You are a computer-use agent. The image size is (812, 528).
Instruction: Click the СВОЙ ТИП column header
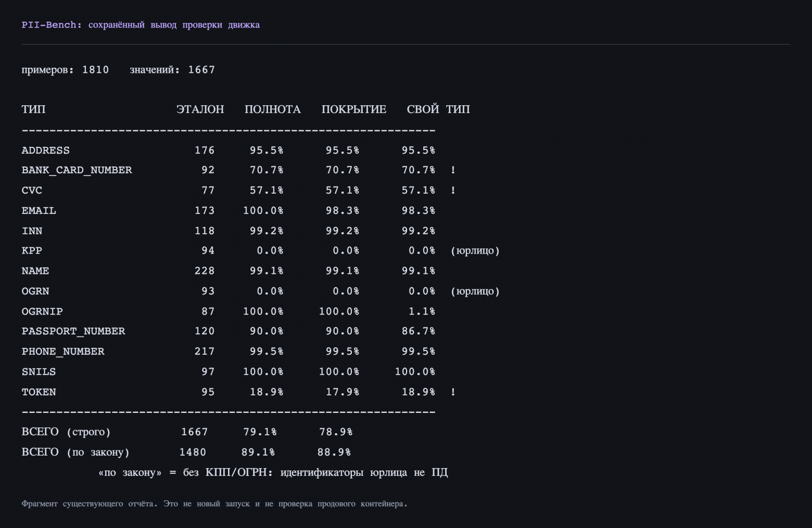pos(438,109)
